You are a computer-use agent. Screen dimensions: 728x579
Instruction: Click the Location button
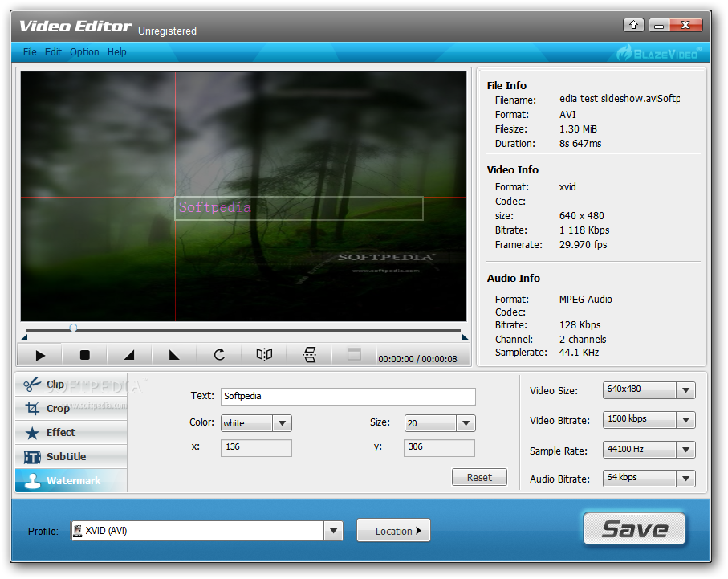pos(394,531)
